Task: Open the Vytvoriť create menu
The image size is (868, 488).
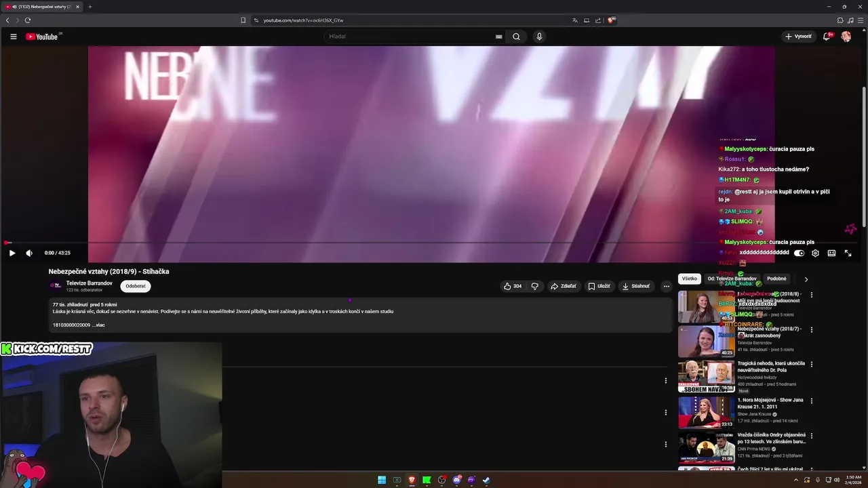Action: pos(798,37)
